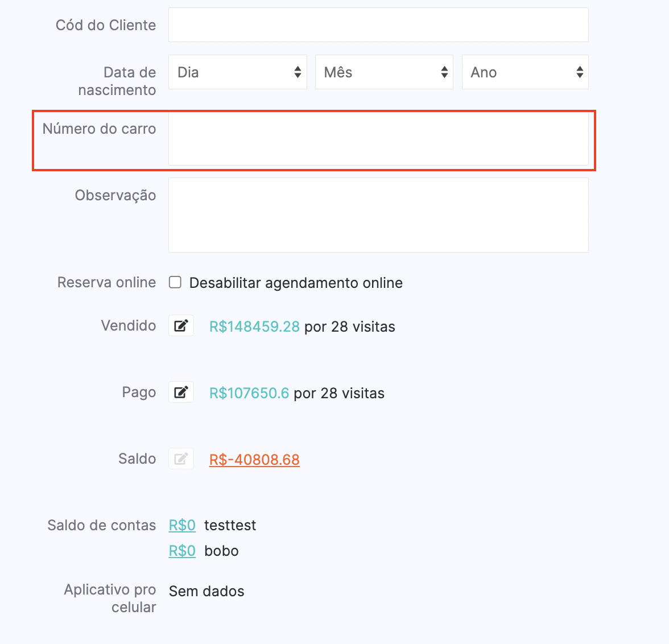Expand the Mês month dropdown
Image resolution: width=669 pixels, height=644 pixels.
pos(384,72)
